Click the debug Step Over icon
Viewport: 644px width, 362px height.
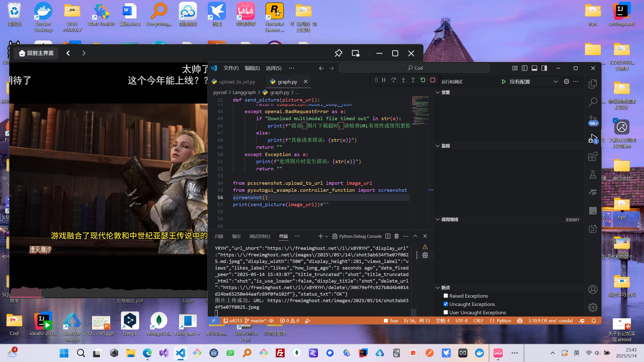(393, 80)
